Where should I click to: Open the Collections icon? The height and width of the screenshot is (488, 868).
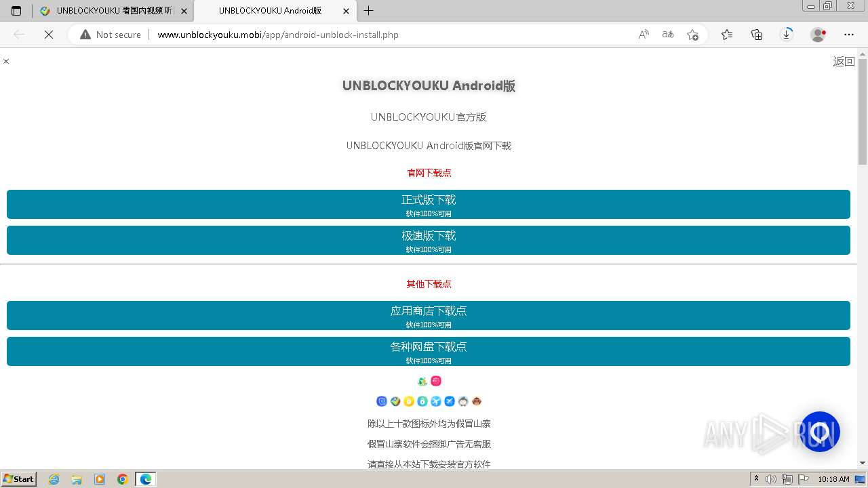click(x=757, y=35)
